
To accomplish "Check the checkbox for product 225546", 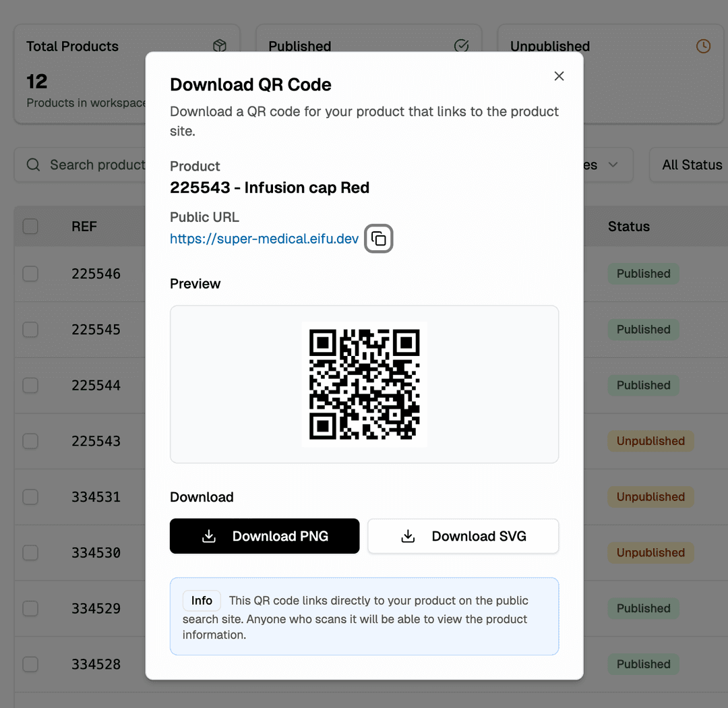I will pos(30,274).
